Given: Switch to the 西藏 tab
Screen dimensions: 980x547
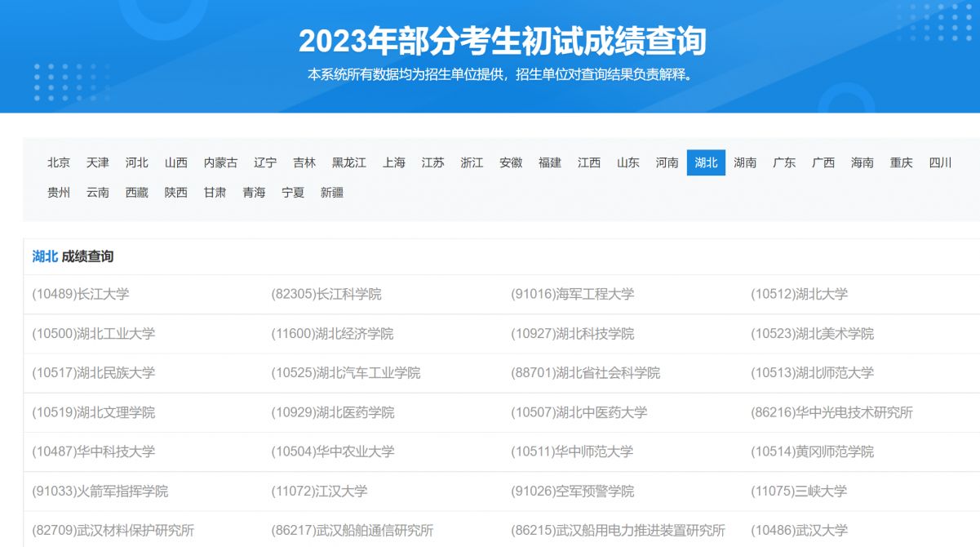Looking at the screenshot, I should pyautogui.click(x=137, y=193).
